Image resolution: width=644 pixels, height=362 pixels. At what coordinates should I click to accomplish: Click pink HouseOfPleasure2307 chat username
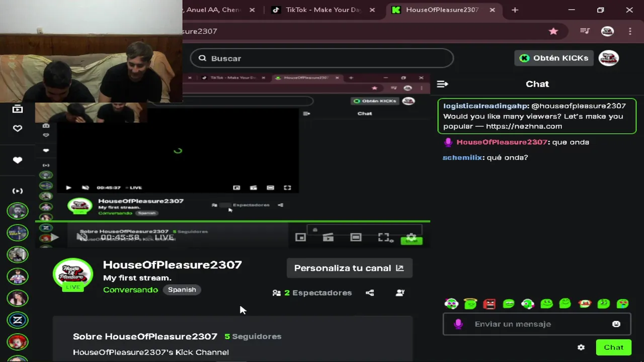(502, 142)
